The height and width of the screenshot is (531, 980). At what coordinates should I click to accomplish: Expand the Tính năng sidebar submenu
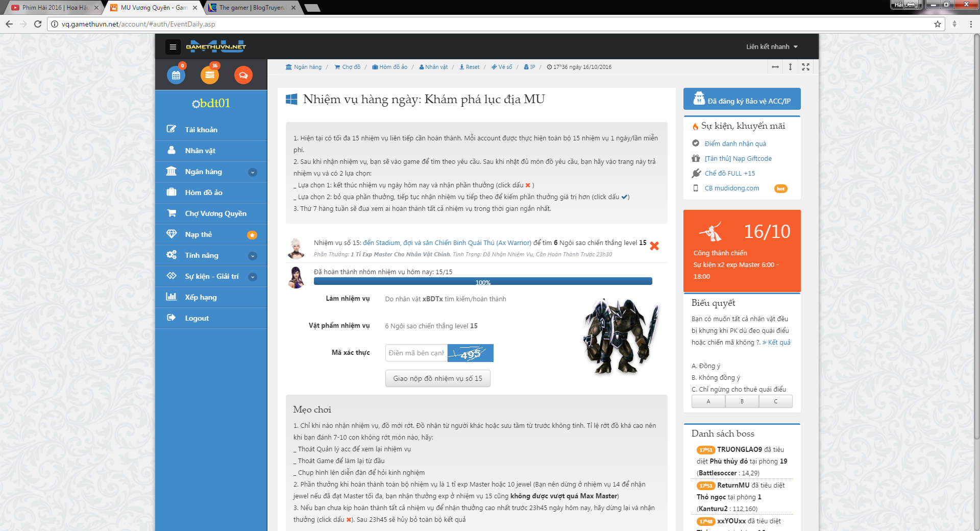pos(252,256)
